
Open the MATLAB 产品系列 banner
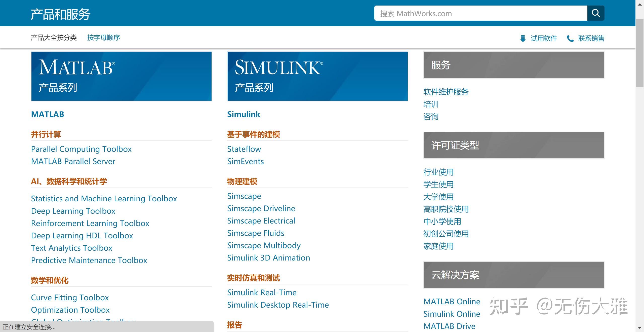coord(121,76)
